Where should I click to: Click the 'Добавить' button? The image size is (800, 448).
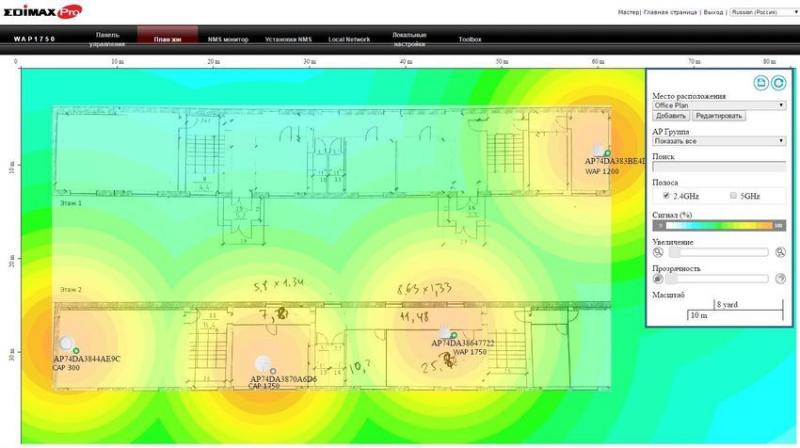coord(671,116)
